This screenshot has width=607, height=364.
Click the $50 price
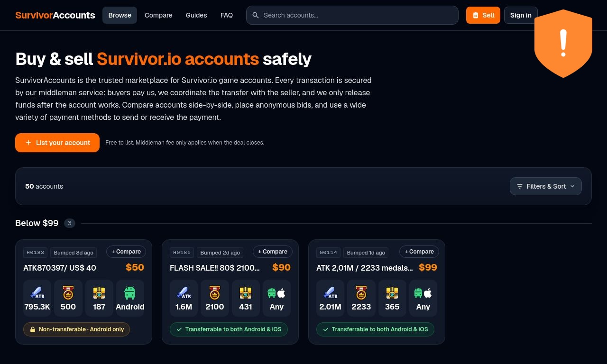pyautogui.click(x=135, y=267)
